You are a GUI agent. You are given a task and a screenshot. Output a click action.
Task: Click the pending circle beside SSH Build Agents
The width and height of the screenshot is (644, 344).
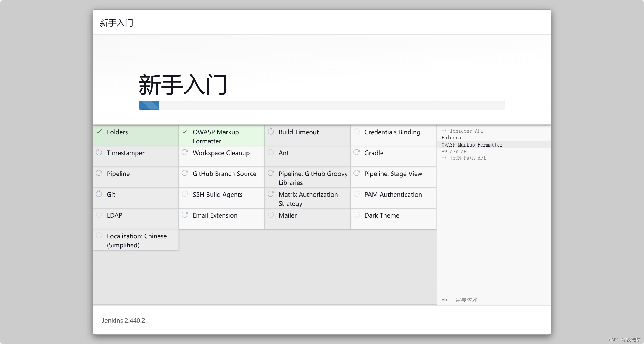pos(185,194)
